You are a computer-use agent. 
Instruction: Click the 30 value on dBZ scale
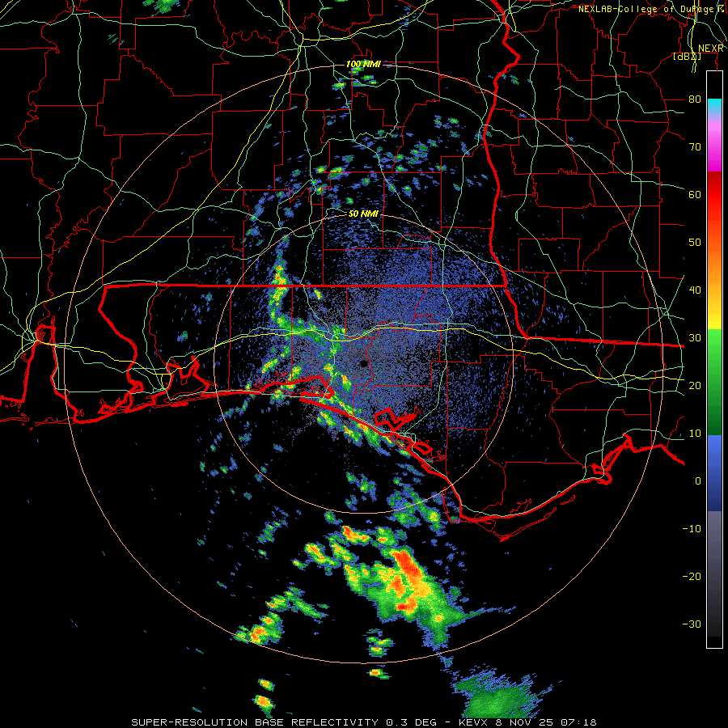pyautogui.click(x=695, y=337)
